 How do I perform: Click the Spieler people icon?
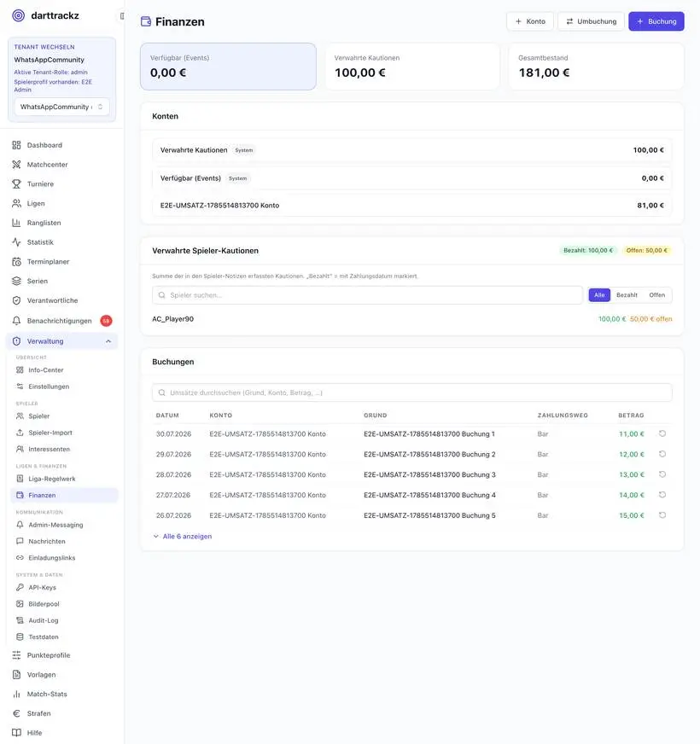(x=20, y=416)
